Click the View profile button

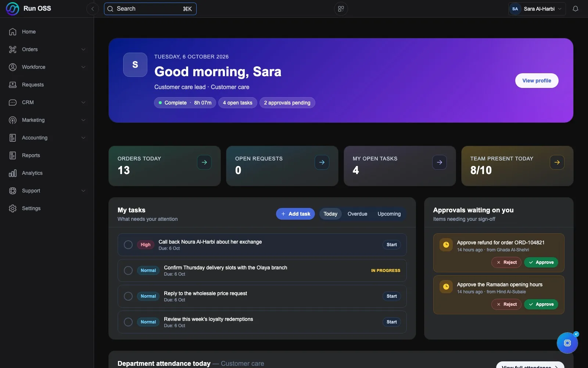click(537, 81)
